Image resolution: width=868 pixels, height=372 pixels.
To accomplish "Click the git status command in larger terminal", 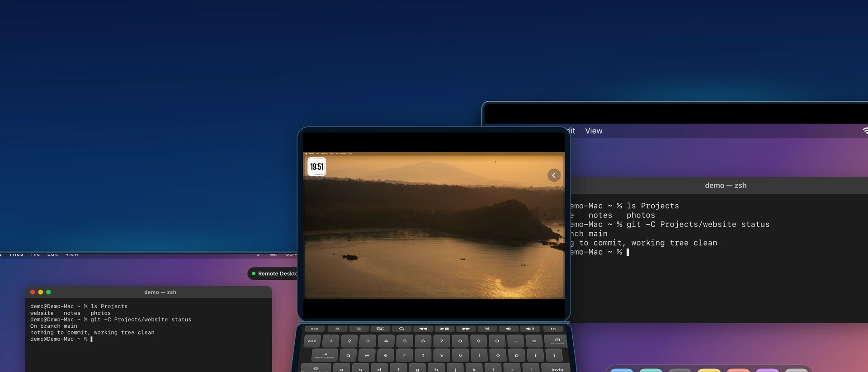I will coord(698,224).
